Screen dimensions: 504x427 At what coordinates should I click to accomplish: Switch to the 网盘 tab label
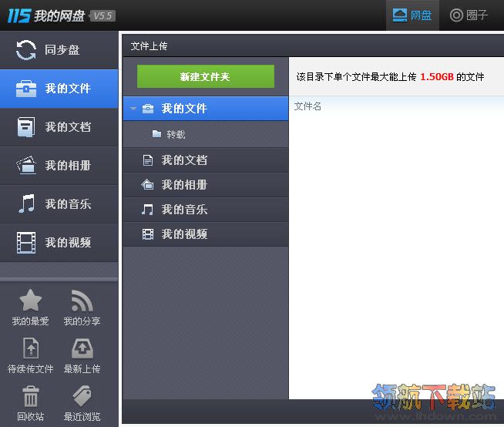pos(421,15)
